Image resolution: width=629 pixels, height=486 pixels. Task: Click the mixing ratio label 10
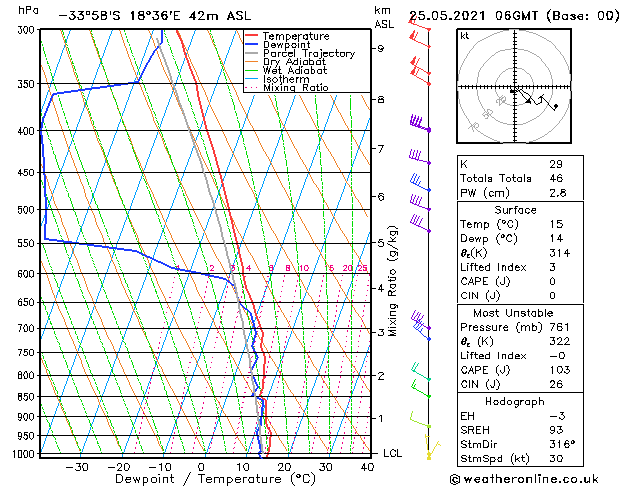(x=304, y=268)
